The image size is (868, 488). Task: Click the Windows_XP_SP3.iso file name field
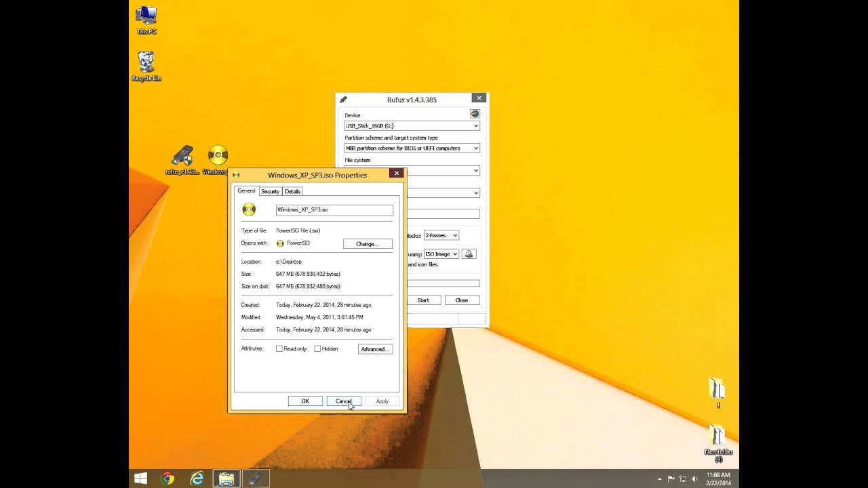pyautogui.click(x=334, y=210)
